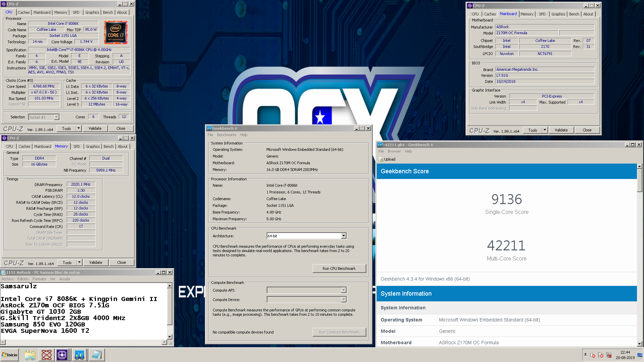Open Notepad from the taskbar icon

pyautogui.click(x=96, y=355)
